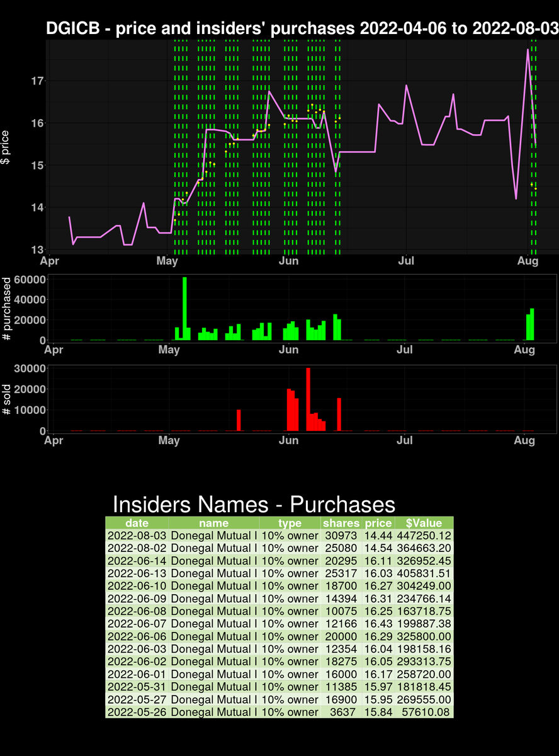
Task: Select the date cell '2022-06-07'
Action: (x=137, y=624)
